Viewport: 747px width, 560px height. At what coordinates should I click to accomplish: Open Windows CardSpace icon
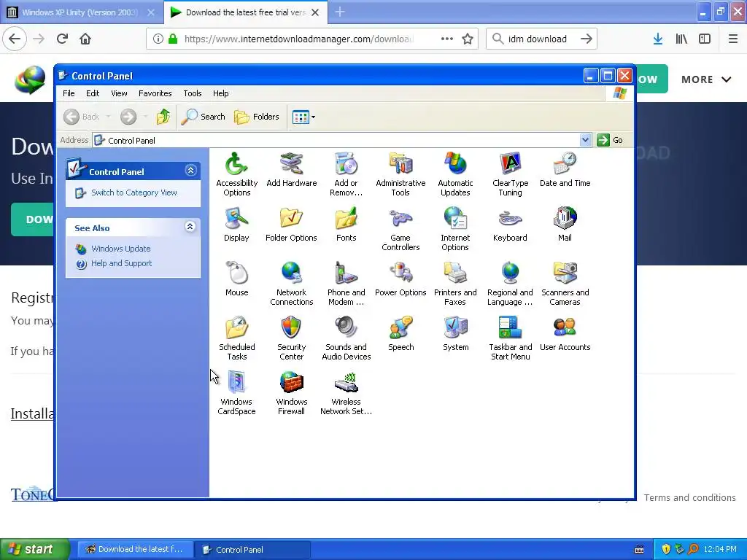tap(236, 393)
